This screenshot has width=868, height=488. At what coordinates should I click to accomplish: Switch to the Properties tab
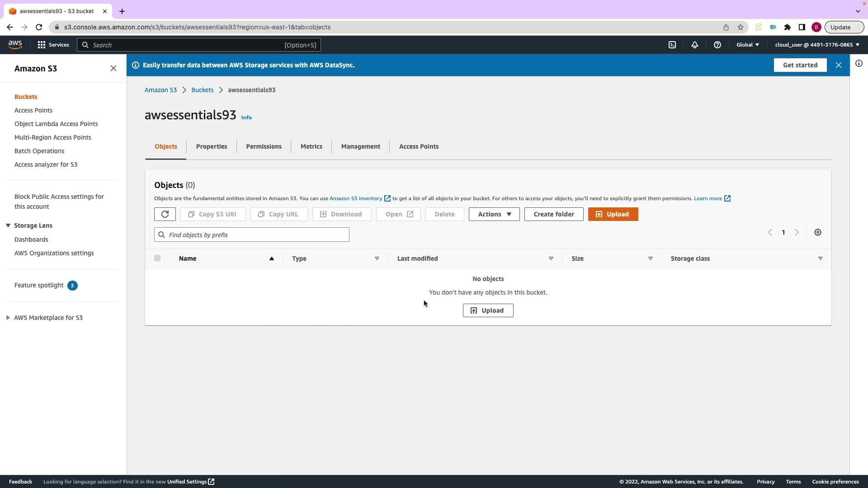(x=212, y=146)
